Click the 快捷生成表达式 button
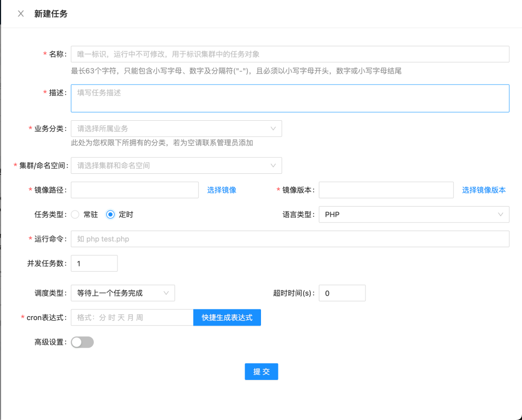522x420 pixels. 227,318
